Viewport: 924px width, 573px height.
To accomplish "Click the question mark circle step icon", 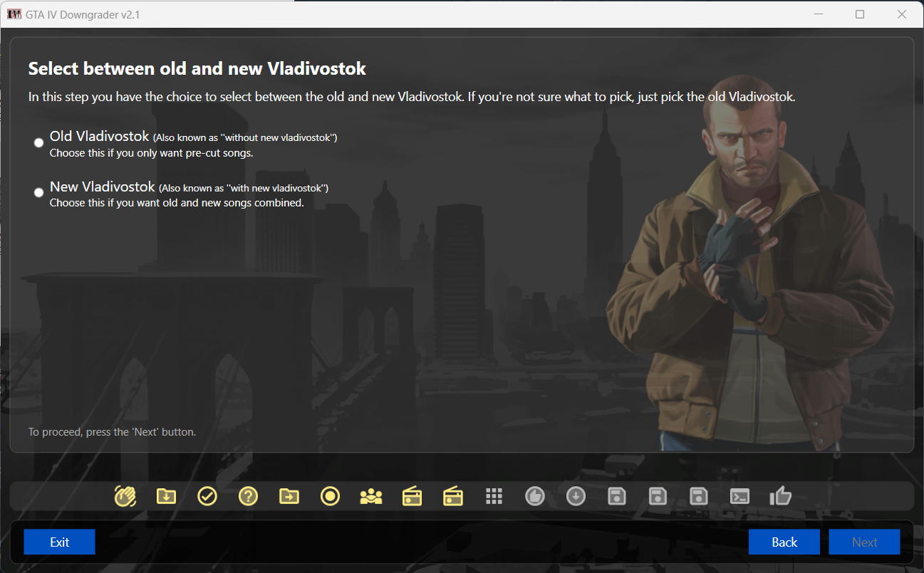I will (x=248, y=496).
